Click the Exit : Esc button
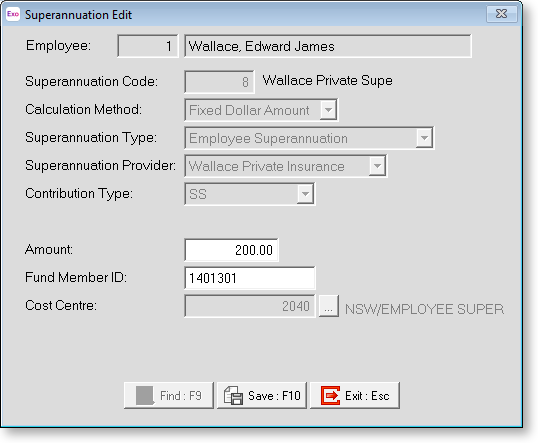The width and height of the screenshot is (538, 443). pyautogui.click(x=355, y=396)
